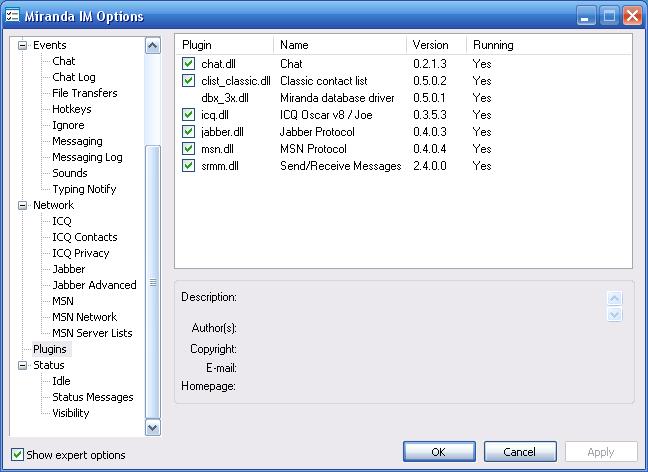Open MSN Network settings

[x=85, y=317]
